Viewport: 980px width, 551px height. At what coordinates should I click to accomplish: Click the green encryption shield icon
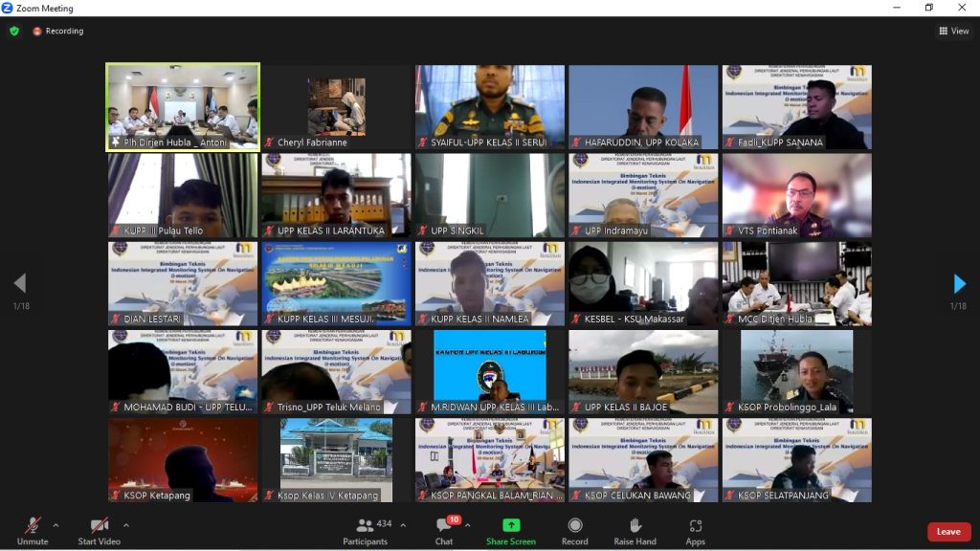coord(14,31)
